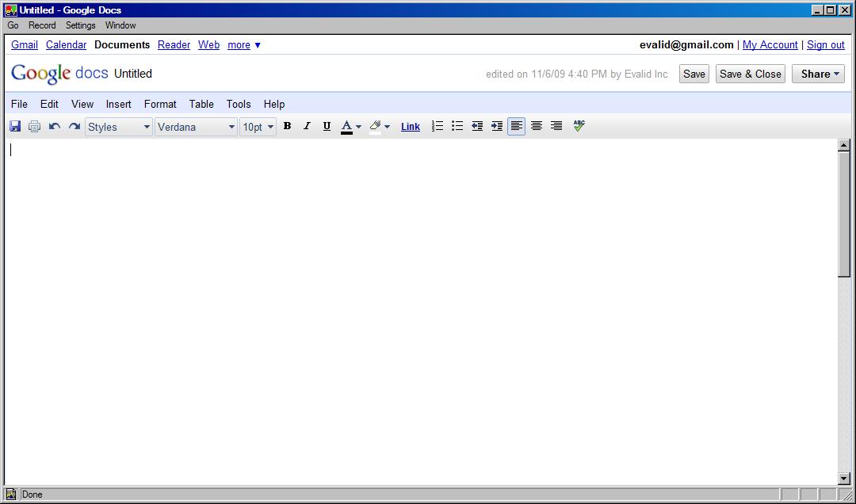Toggle Bold formatting
The height and width of the screenshot is (504, 856).
click(287, 126)
